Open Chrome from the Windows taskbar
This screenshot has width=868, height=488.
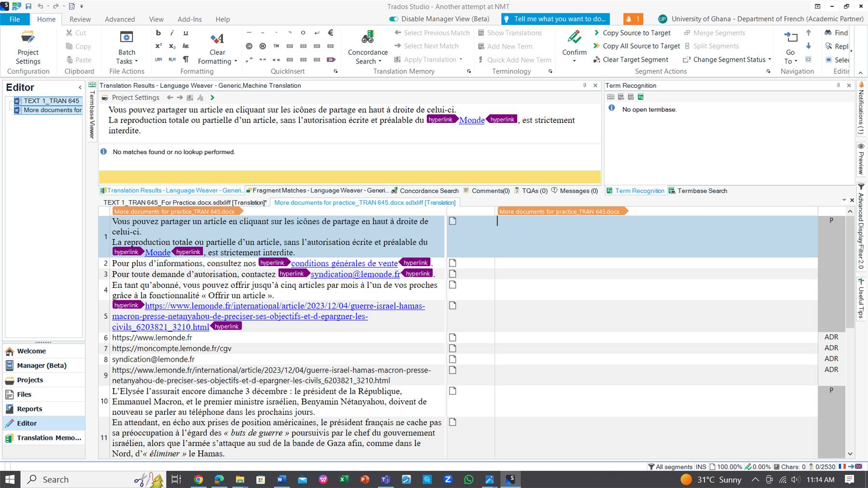198,479
